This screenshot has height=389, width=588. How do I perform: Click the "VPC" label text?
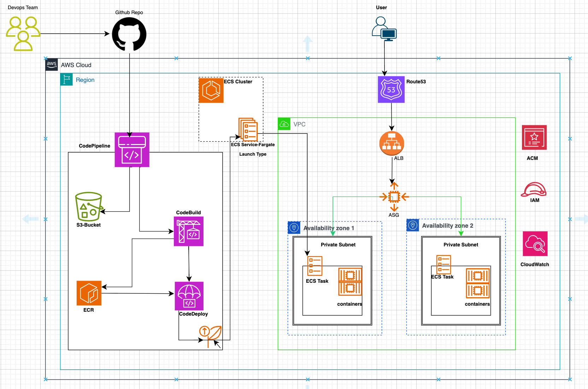(299, 124)
